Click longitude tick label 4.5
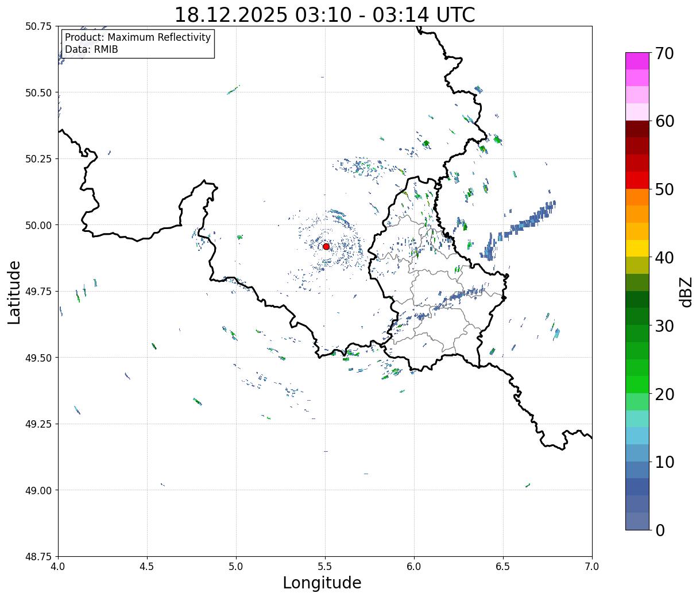The image size is (700, 597). [147, 566]
